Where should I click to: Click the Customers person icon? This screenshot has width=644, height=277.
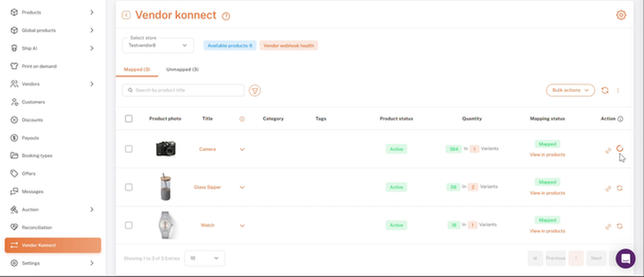click(14, 102)
